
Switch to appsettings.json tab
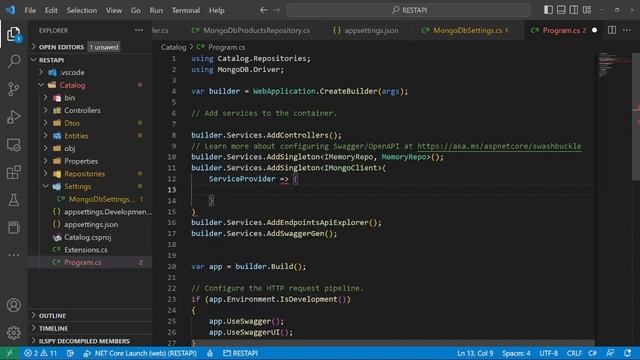tap(366, 30)
